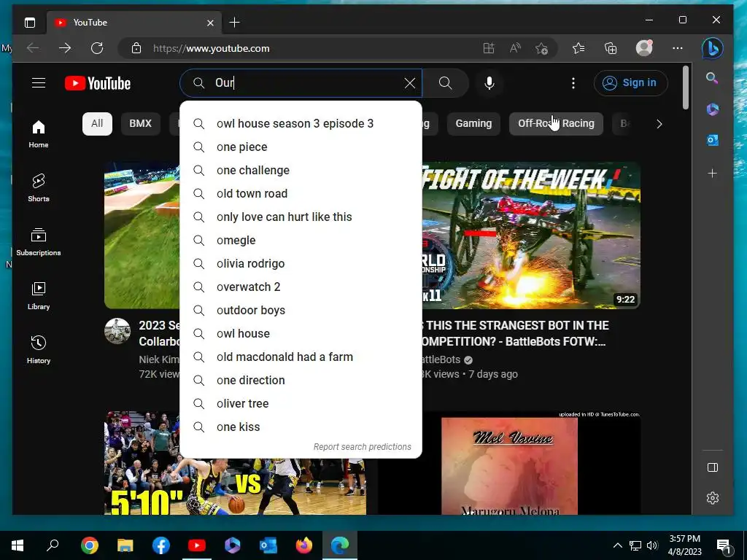
Task: Open Windows Start menu
Action: [x=18, y=545]
